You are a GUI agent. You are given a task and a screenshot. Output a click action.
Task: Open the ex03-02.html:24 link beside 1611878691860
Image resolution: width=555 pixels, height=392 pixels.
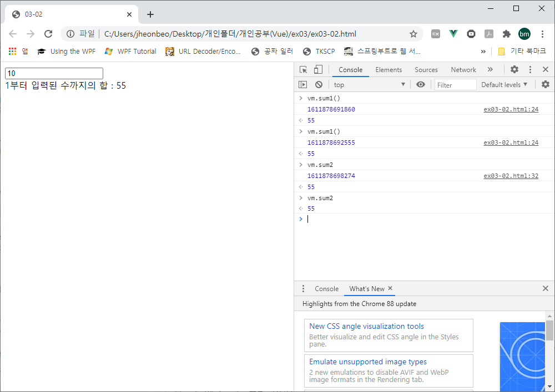click(x=511, y=109)
